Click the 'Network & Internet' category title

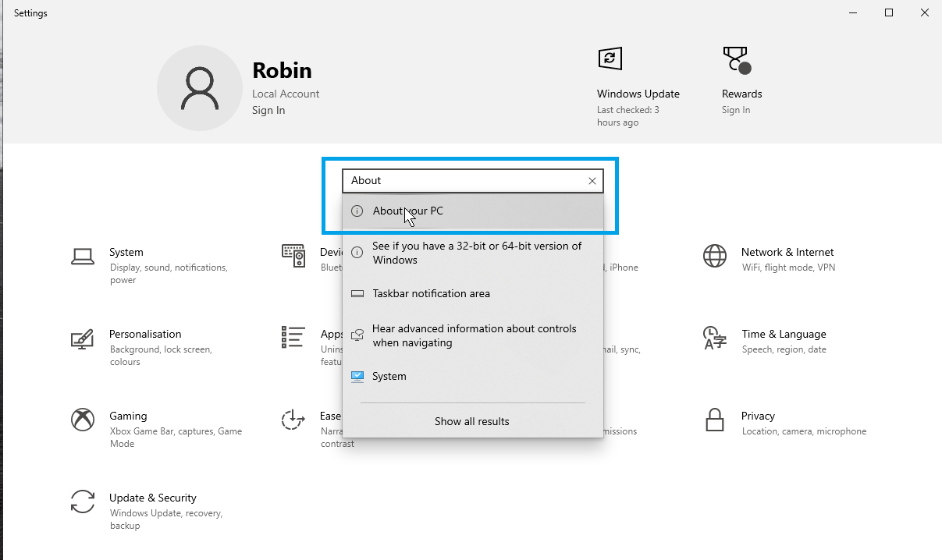click(x=787, y=252)
